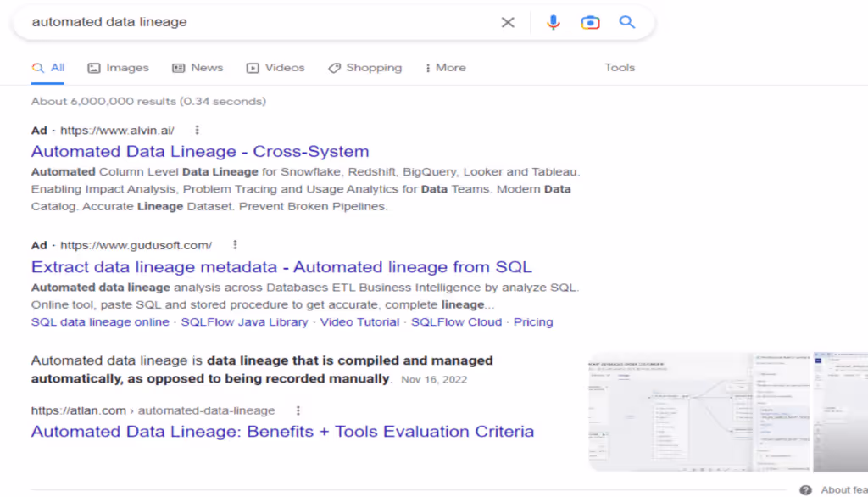Open 'Extract data lineage metadata' ad link
Viewport: 868px width, 497px height.
tap(281, 267)
